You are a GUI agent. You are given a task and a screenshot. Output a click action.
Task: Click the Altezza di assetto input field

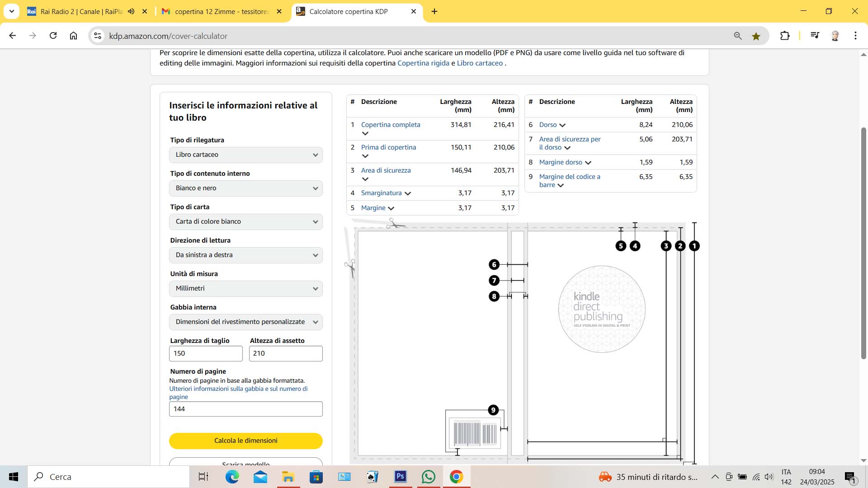[x=286, y=353]
